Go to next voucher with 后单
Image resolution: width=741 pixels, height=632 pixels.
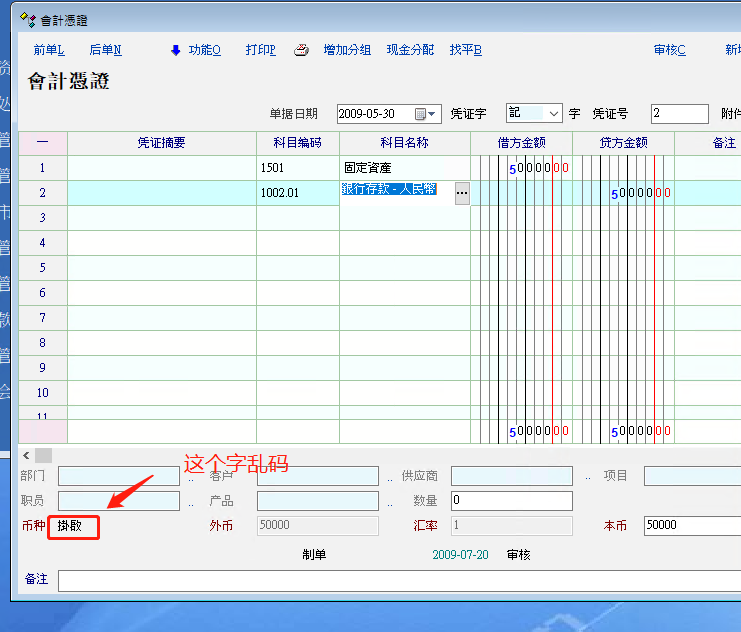(x=105, y=50)
